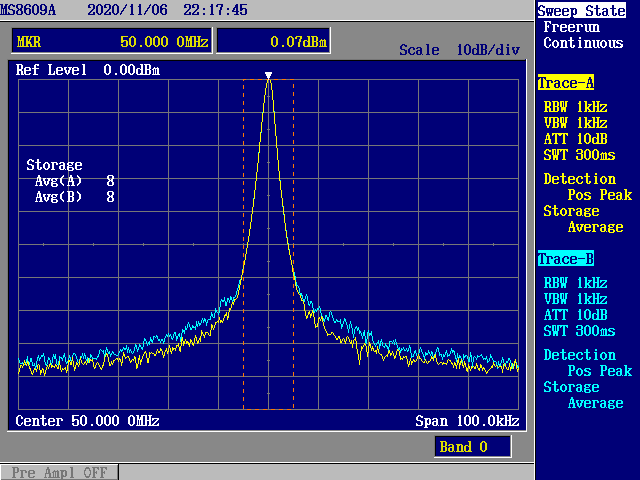The image size is (640, 480).
Task: Click the Ref Level 0.00dBm text
Action: tap(88, 70)
